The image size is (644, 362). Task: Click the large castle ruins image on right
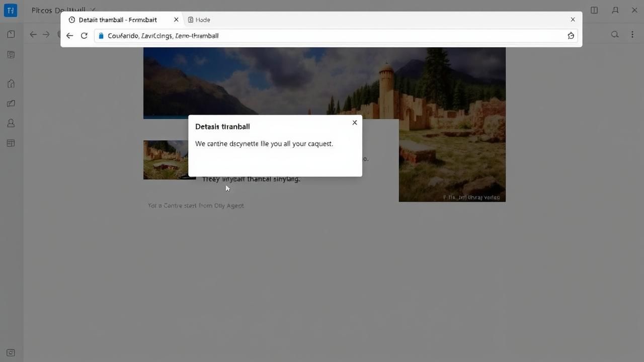point(452,161)
